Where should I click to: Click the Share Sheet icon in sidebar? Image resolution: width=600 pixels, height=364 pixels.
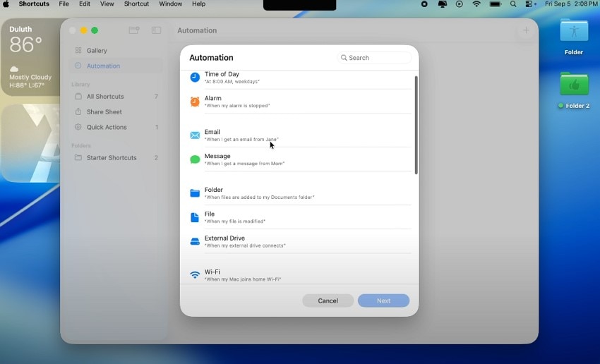tap(78, 111)
